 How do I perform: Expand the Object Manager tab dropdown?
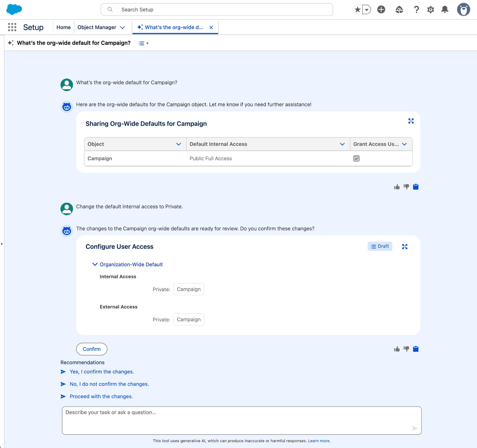tap(122, 27)
